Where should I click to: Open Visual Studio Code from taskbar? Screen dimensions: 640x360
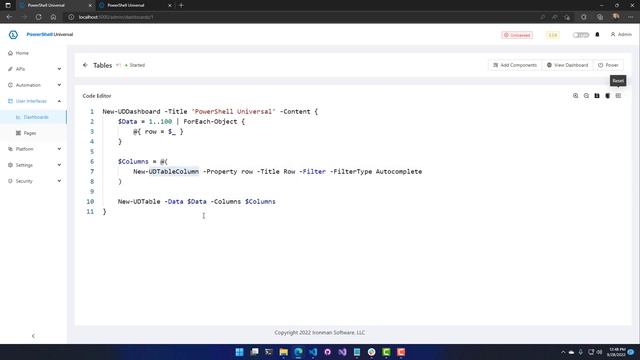point(313,352)
